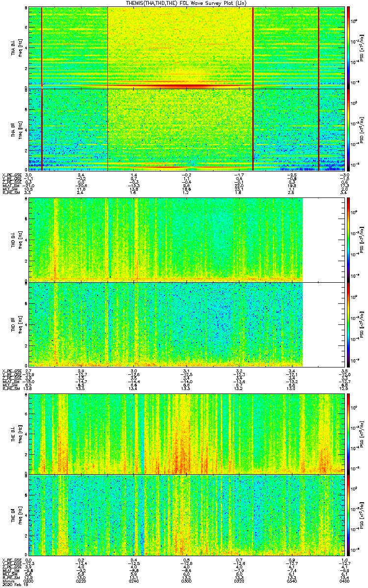
Task: Click the 0240 time tick label
Action: point(133,581)
